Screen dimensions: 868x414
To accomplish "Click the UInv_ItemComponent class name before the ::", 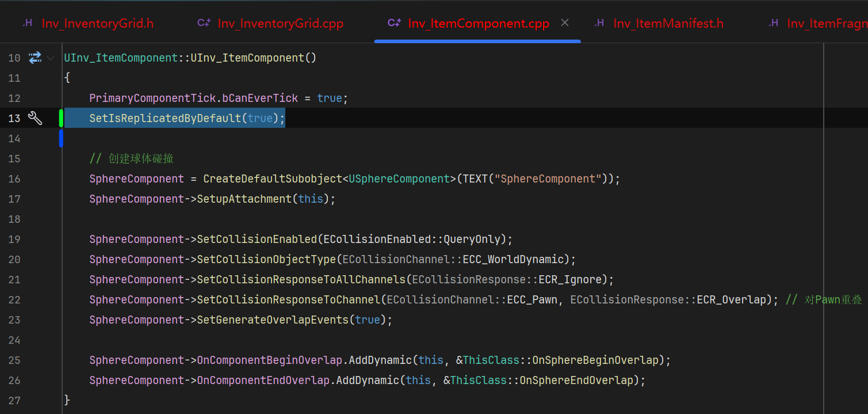I will coord(121,58).
